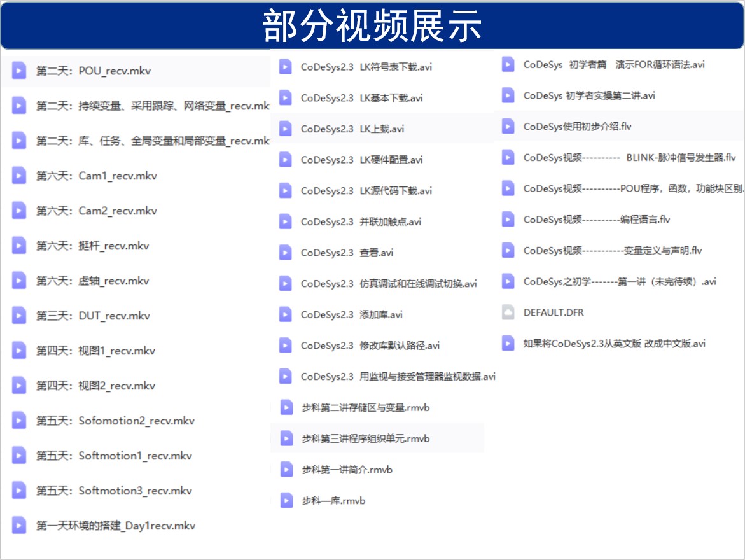This screenshot has height=560, width=745.
Task: Click video icon beside 编程语言.flv file
Action: pyautogui.click(x=508, y=219)
